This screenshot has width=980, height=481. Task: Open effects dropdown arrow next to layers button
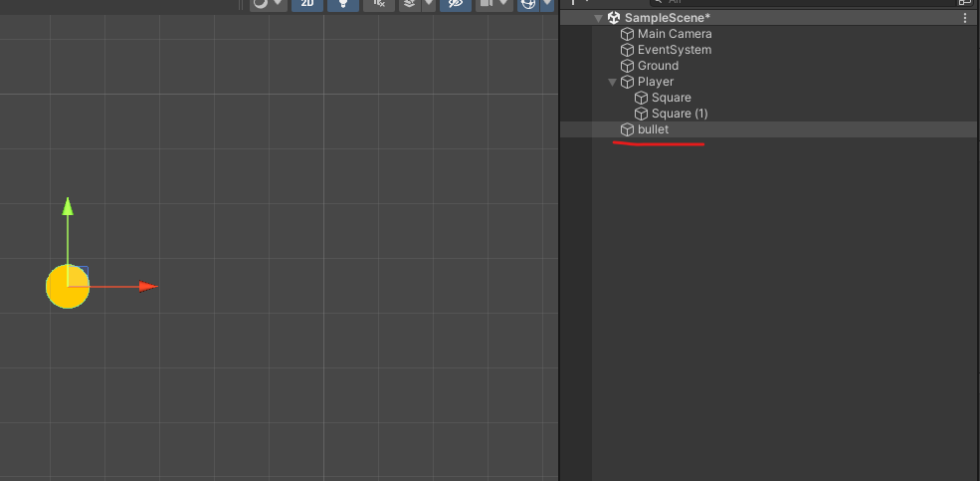(429, 4)
